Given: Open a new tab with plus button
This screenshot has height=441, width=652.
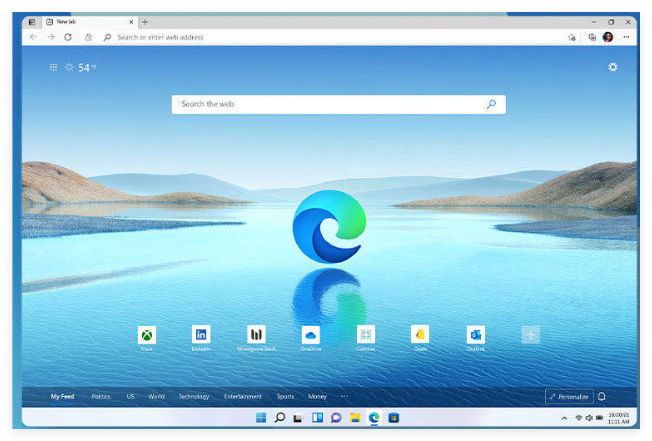Looking at the screenshot, I should (x=145, y=22).
